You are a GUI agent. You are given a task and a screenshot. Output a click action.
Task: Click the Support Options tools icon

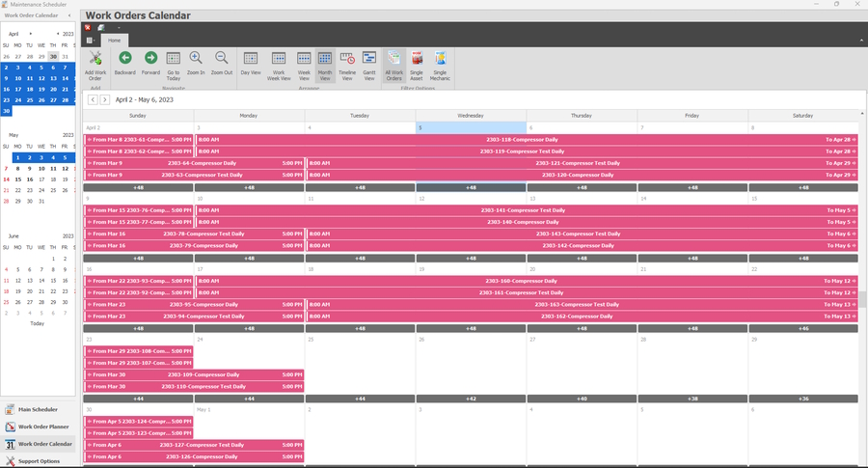point(10,461)
